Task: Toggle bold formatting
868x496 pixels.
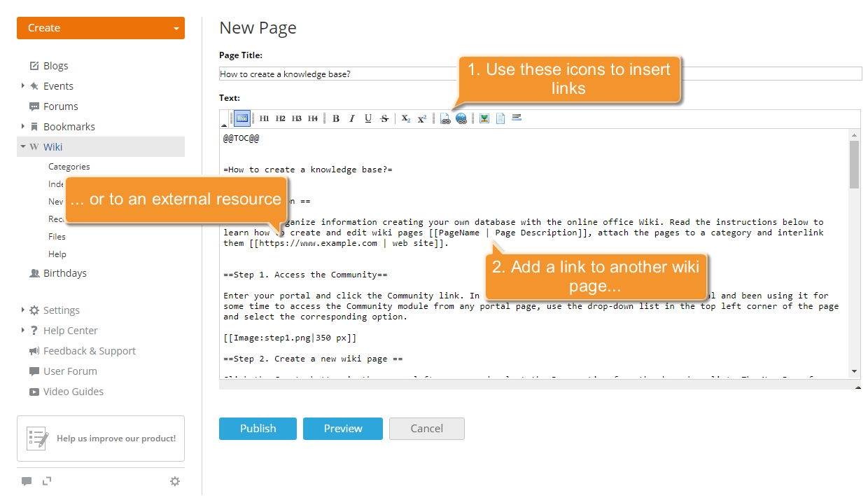Action: coord(336,118)
